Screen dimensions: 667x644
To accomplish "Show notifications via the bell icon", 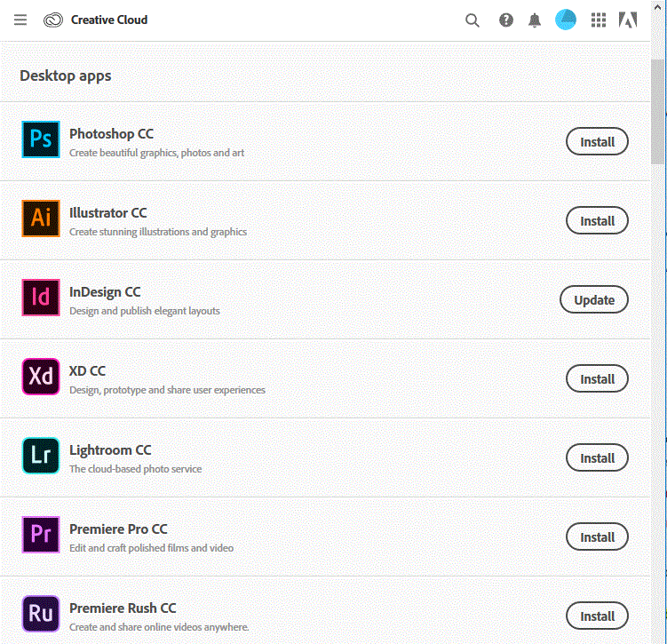I will coord(535,20).
